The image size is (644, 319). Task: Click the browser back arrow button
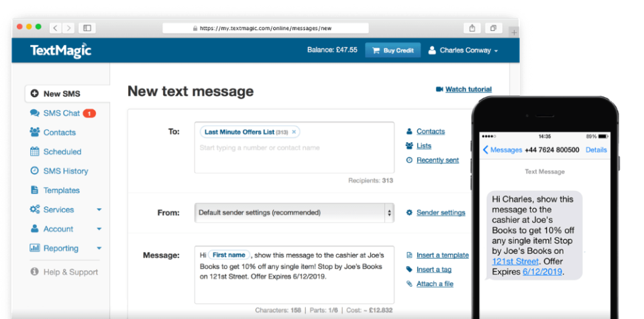55,28
